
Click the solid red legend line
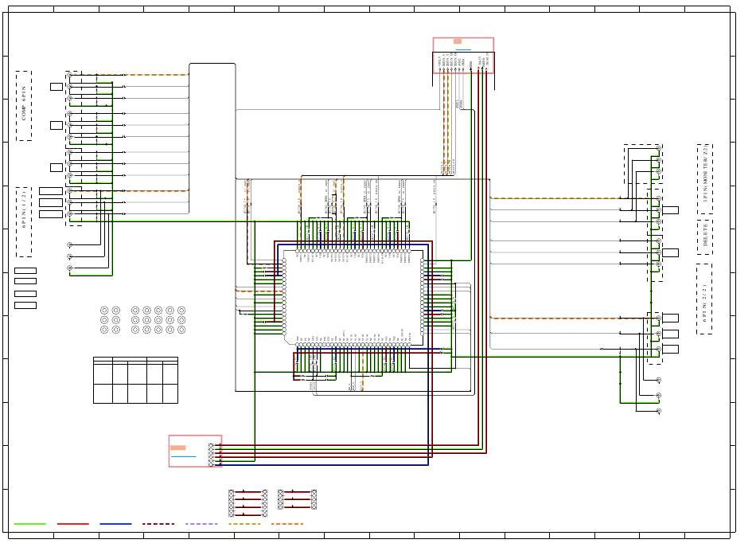(x=72, y=524)
